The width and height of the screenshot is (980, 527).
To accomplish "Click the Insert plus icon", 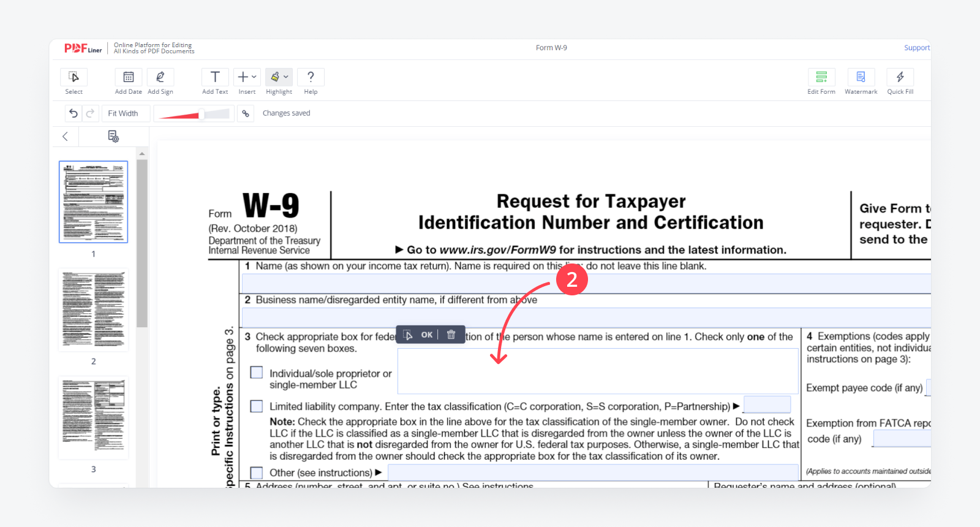I will [243, 77].
